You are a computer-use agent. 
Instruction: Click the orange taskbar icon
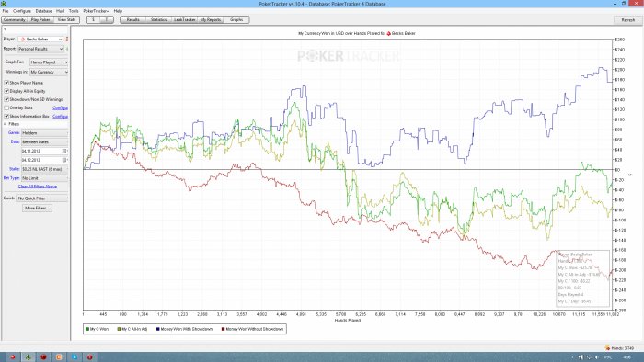[x=59, y=357]
